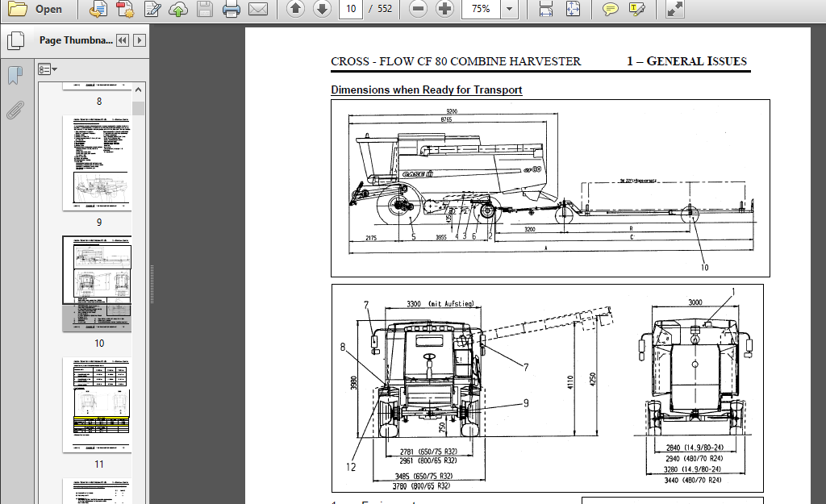The height and width of the screenshot is (504, 826).
Task: Click the 'Page Thumbna...' panel title
Action: pos(76,40)
